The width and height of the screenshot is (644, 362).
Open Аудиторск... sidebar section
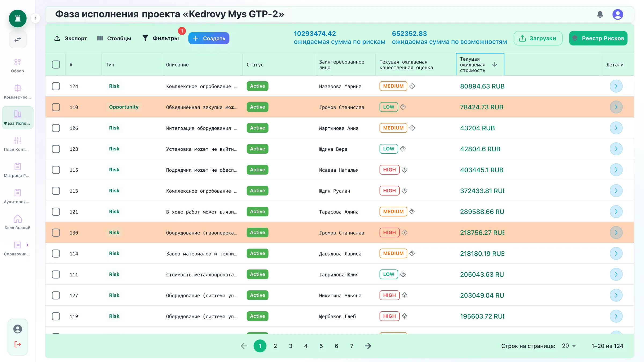coord(17,196)
